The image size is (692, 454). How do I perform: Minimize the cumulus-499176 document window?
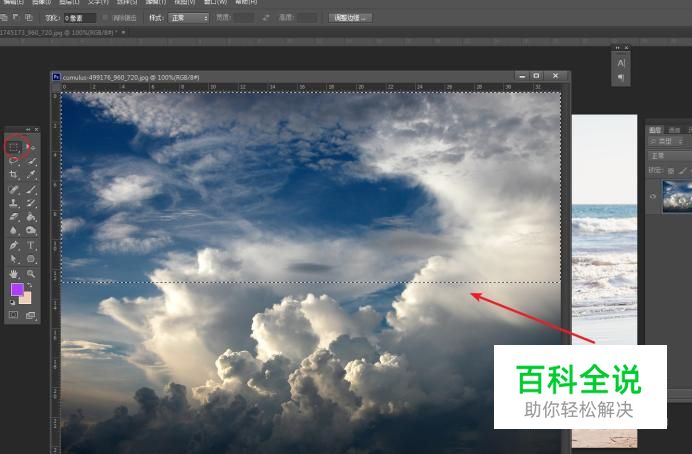coord(522,76)
